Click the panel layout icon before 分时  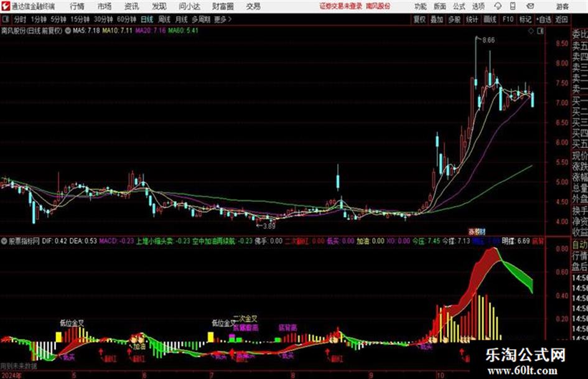click(6, 19)
